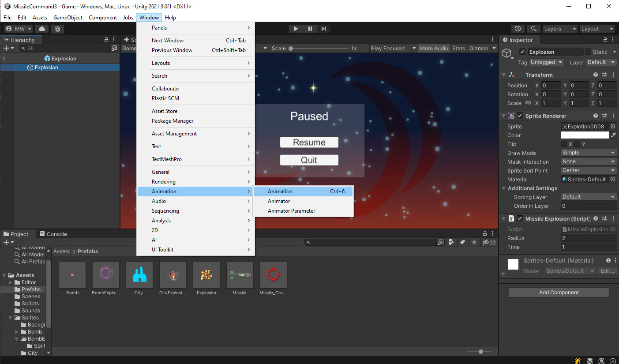Open the Tag dropdown showing Untagged

547,62
